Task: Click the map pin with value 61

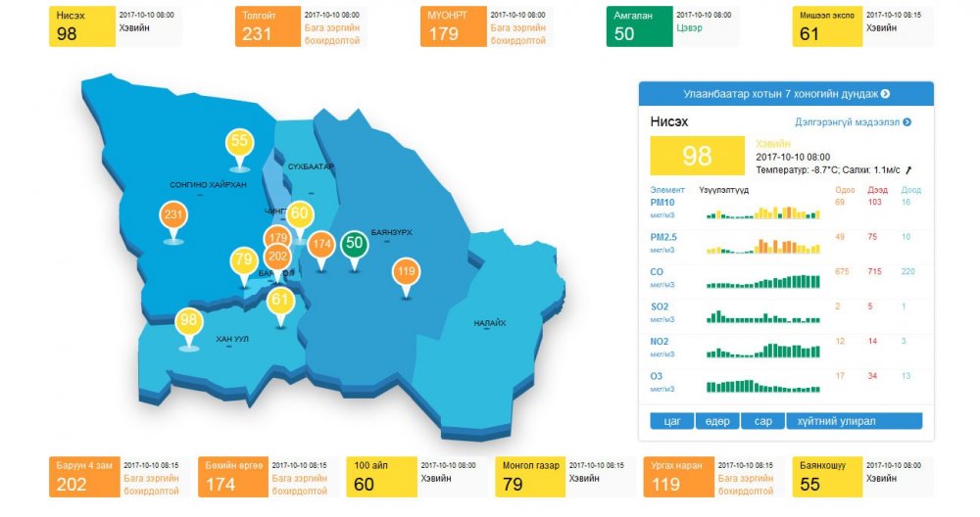Action: point(280,300)
